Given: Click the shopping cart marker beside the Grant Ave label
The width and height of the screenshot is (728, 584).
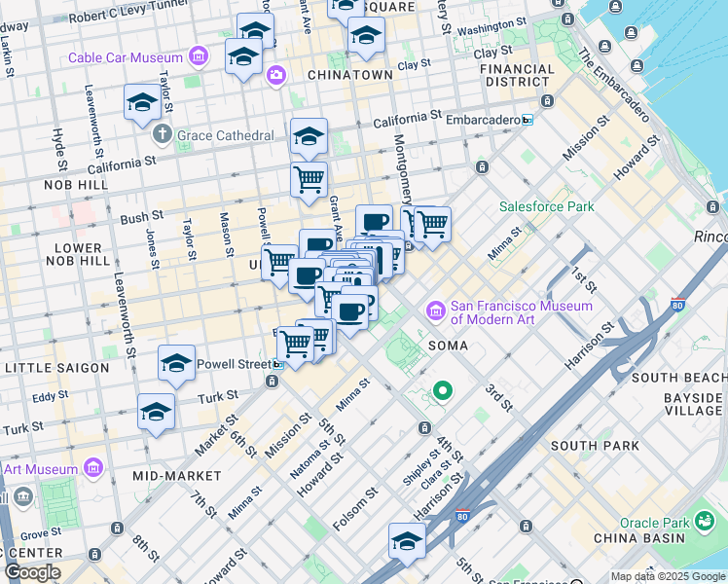Looking at the screenshot, I should [309, 183].
